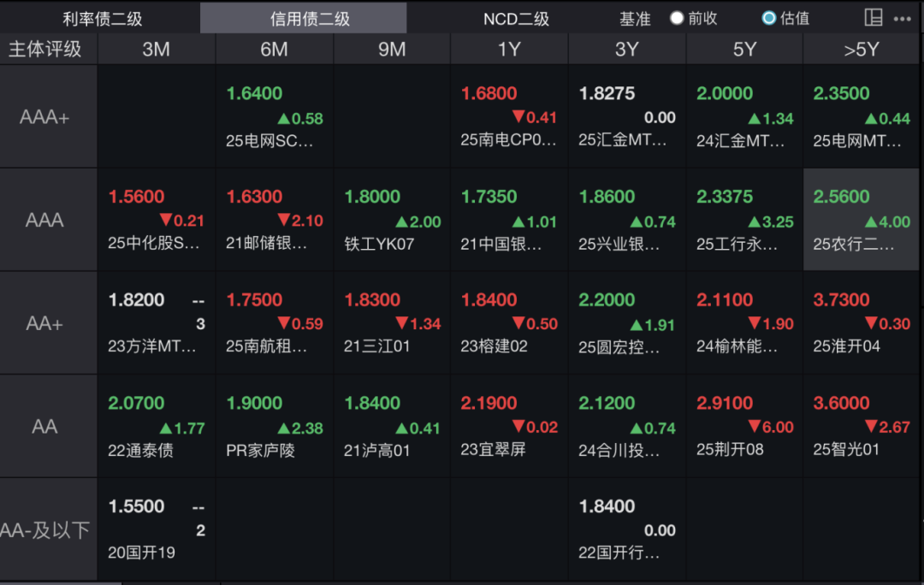Open the 25南电CP bond cell at 1.6800
The width and height of the screenshot is (924, 585).
point(509,117)
